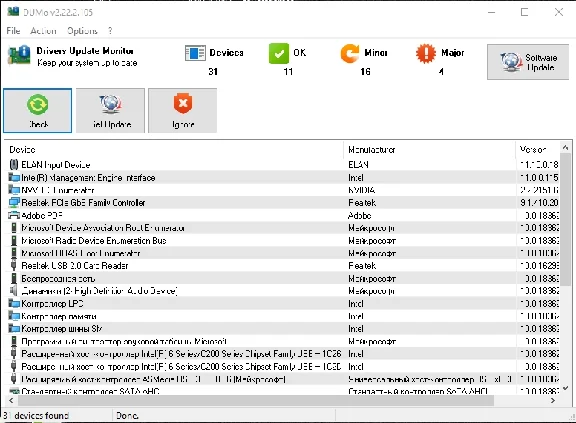Click device icon beside Microsoft Radio Device Enumeration Bus
Screen dimensions: 576x423
click(x=14, y=241)
